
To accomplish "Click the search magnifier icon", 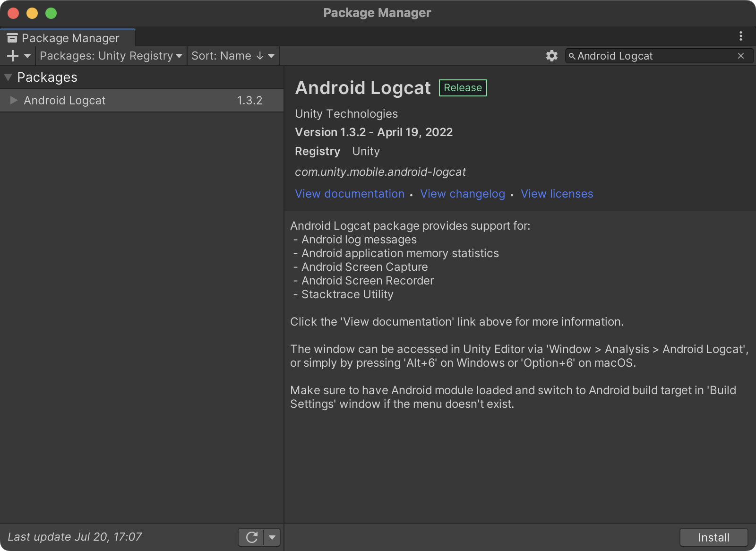I will [x=573, y=56].
